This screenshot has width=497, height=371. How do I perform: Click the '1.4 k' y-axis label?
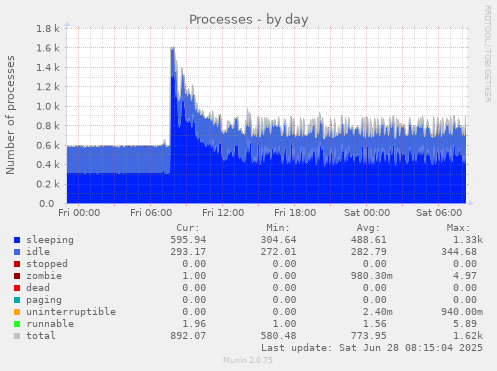(x=48, y=68)
